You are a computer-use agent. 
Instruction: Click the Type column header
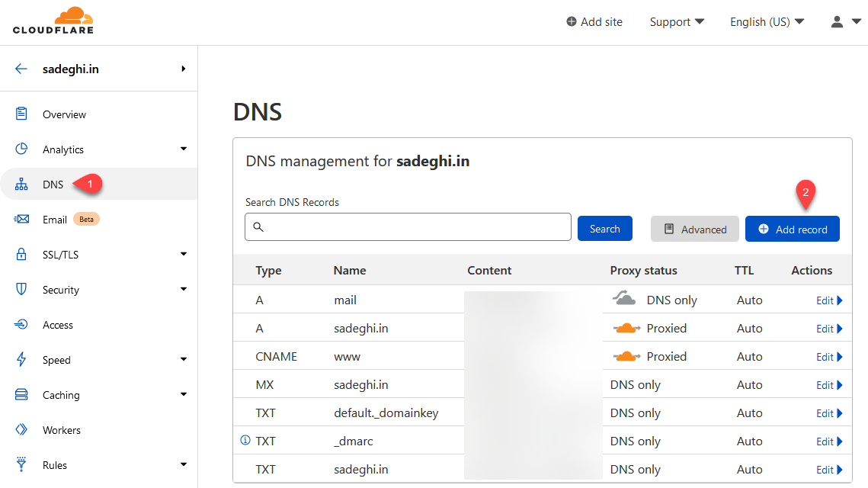[x=268, y=271]
